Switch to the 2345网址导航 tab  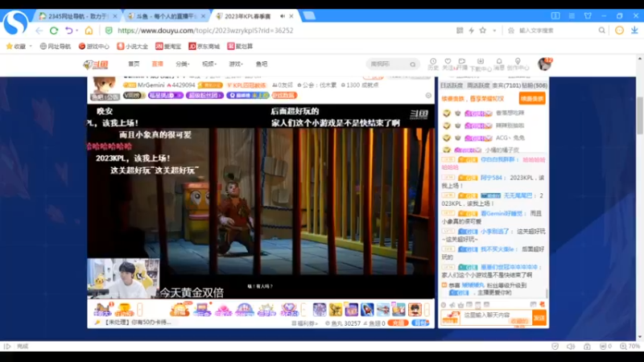point(77,16)
